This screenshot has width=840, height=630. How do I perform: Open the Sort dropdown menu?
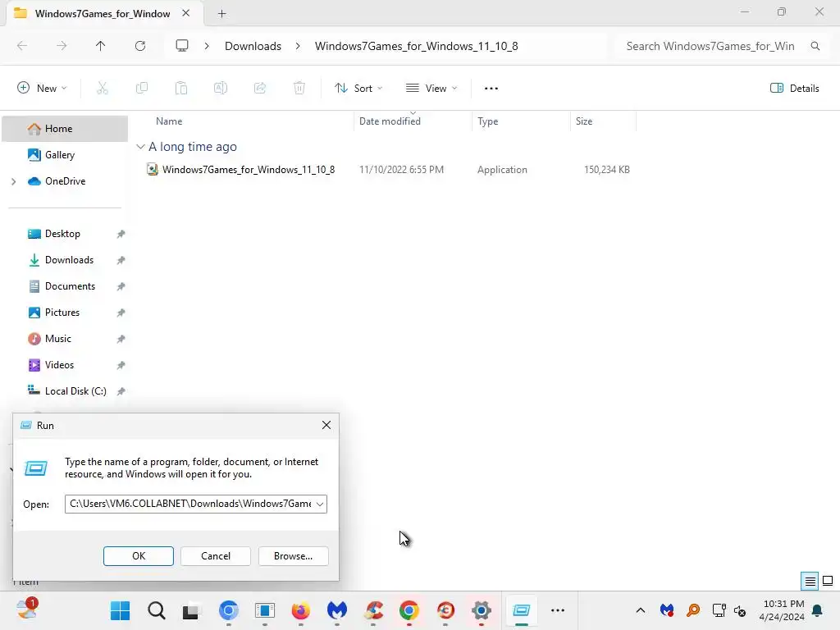click(358, 89)
